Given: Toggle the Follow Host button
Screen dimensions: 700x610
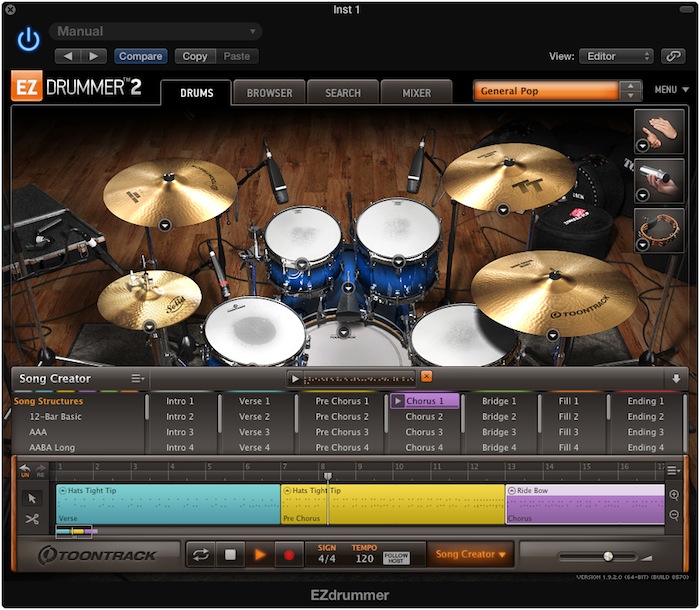Looking at the screenshot, I should click(x=396, y=558).
